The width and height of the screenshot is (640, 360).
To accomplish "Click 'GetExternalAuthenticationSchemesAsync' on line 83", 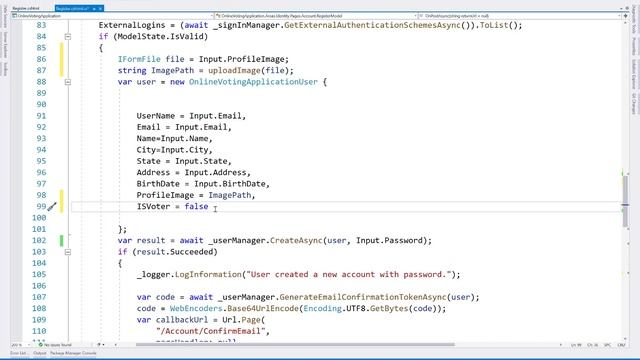I will pyautogui.click(x=372, y=25).
